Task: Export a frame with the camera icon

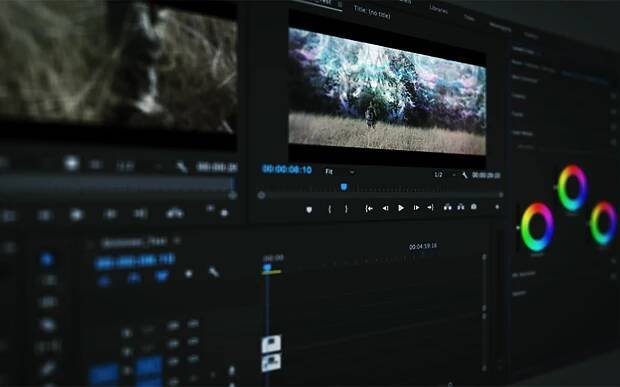Action: (474, 207)
